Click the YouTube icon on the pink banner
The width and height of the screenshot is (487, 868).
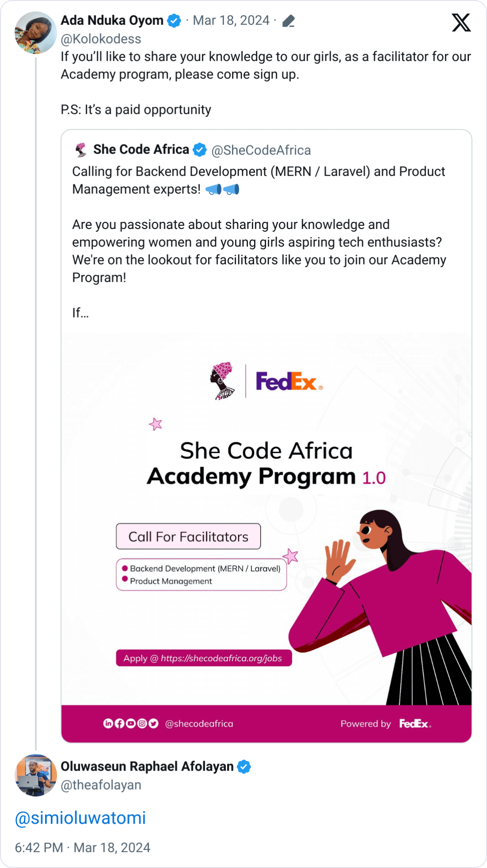[x=130, y=723]
